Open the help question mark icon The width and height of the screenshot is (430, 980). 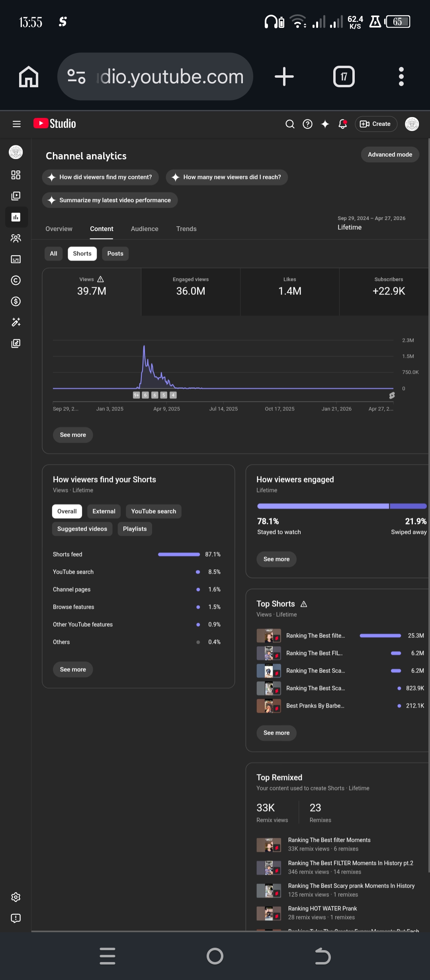point(307,124)
